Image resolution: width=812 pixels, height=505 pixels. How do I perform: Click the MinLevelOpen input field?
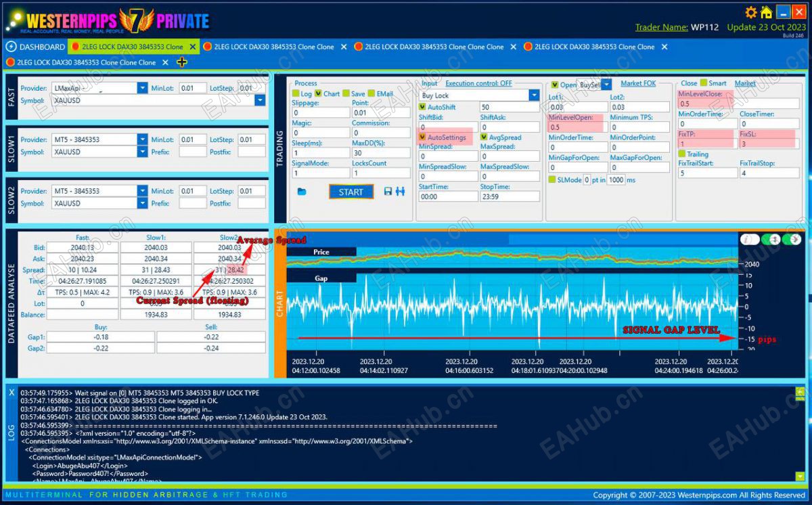[577, 127]
